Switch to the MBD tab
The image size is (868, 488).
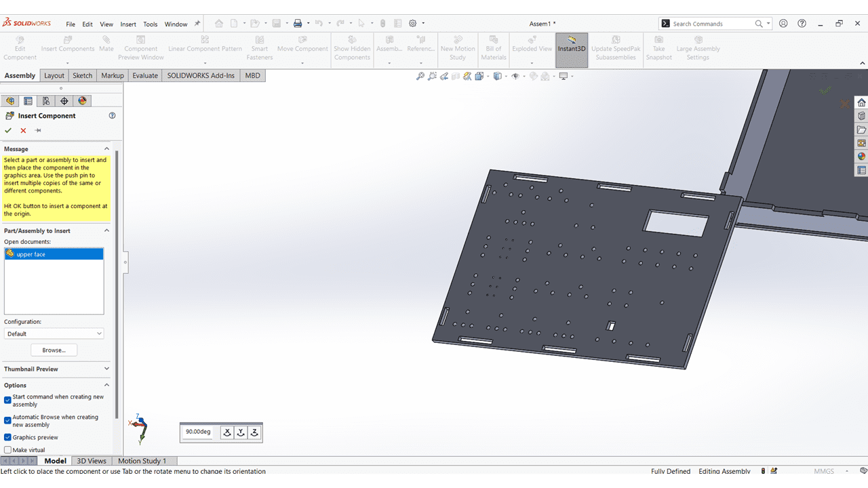(252, 75)
